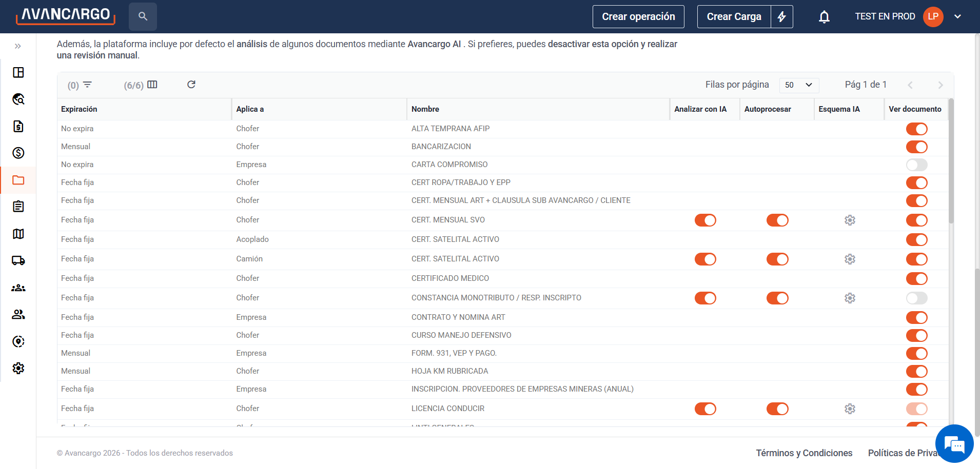The image size is (980, 469).
Task: Toggle Ver documento for CERTIFICADO MEDICO
Action: point(916,278)
